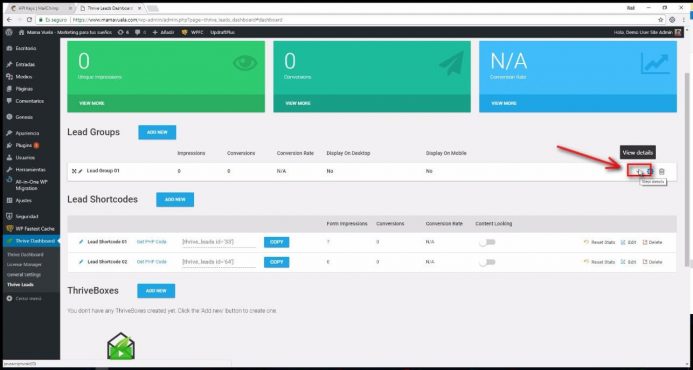
Task: Switch to the MailChimp browser tab
Action: (41, 8)
